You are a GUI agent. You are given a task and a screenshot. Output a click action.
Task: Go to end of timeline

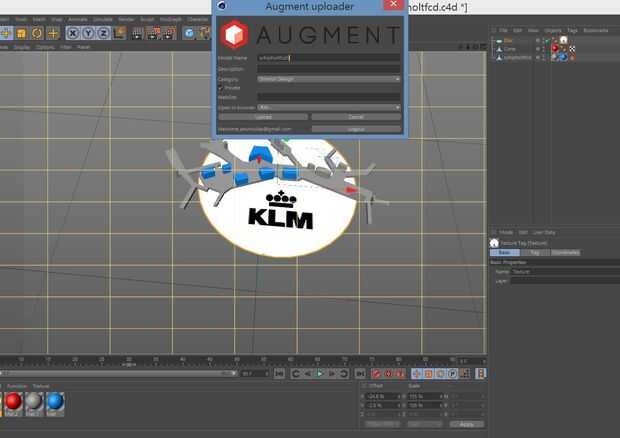[360, 374]
